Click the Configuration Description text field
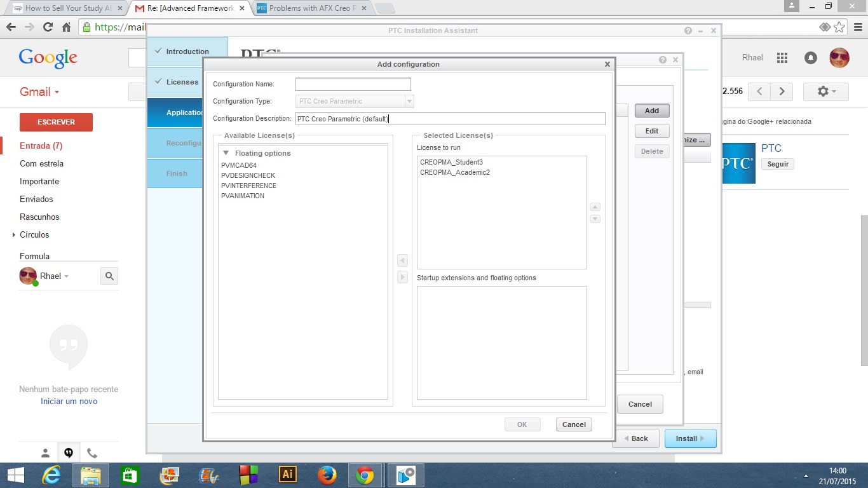The image size is (868, 488). click(451, 119)
